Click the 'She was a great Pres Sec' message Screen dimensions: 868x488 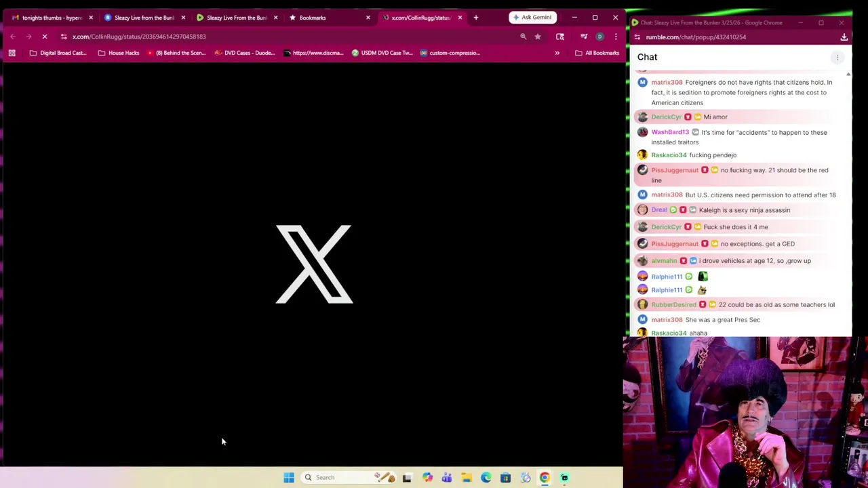point(723,320)
